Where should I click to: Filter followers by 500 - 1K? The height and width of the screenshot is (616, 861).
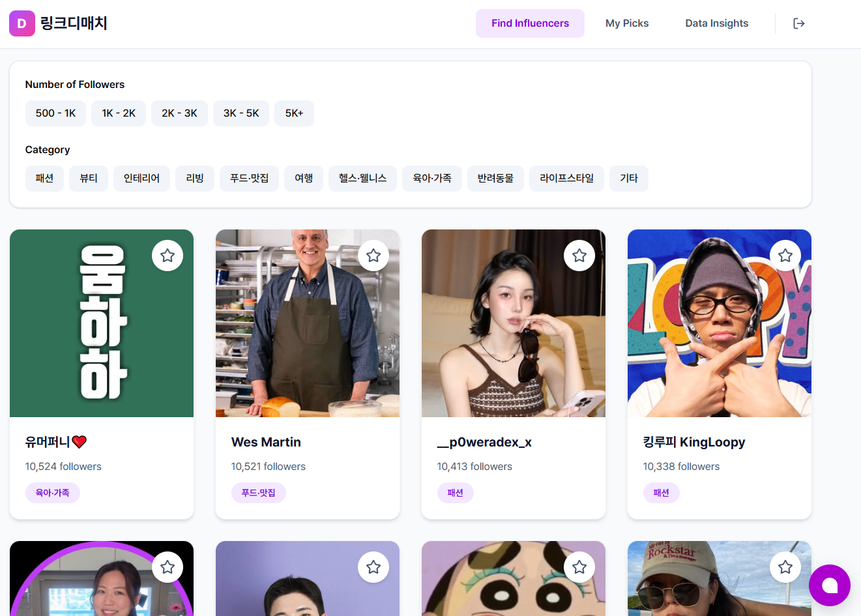(55, 113)
